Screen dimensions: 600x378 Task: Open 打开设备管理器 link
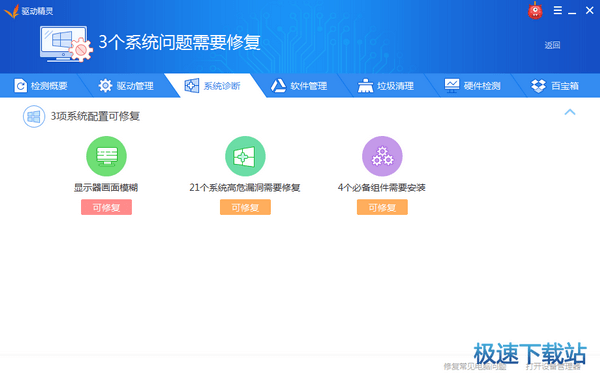point(553,367)
